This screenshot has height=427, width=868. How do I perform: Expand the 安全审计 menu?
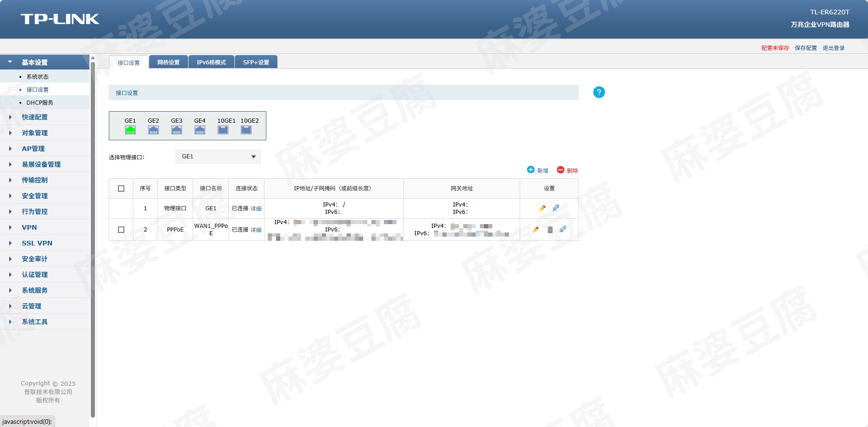(x=44, y=259)
